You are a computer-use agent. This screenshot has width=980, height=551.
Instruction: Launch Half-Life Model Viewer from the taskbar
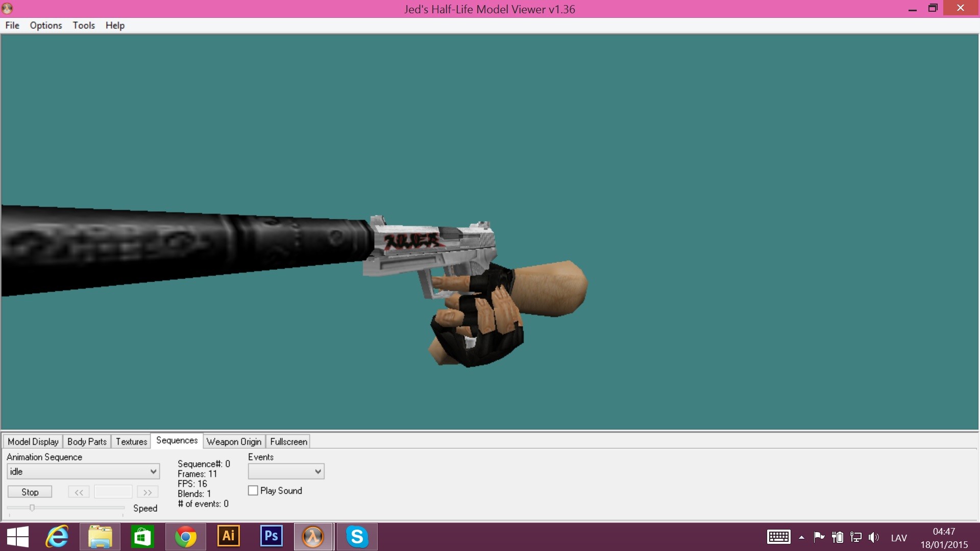point(313,537)
